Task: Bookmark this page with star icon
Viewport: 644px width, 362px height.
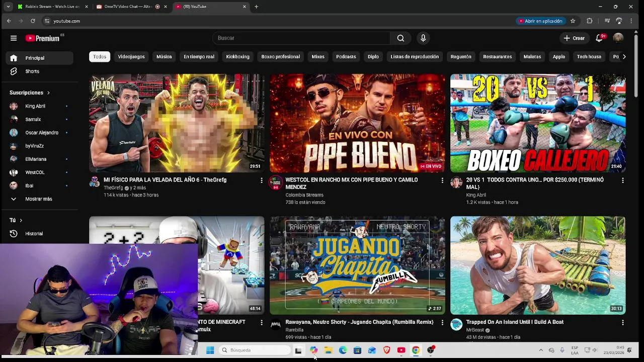Action: pos(573,21)
